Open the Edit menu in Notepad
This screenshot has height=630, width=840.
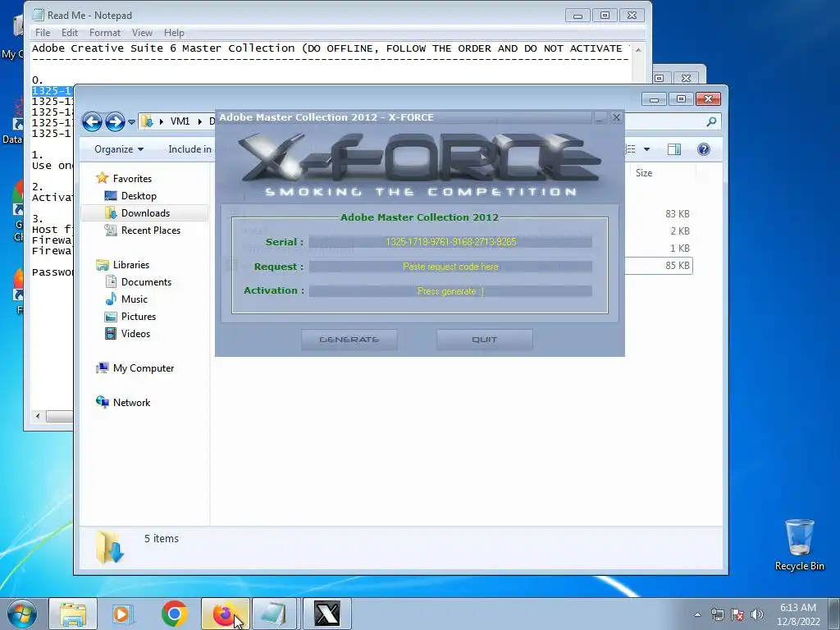point(70,33)
